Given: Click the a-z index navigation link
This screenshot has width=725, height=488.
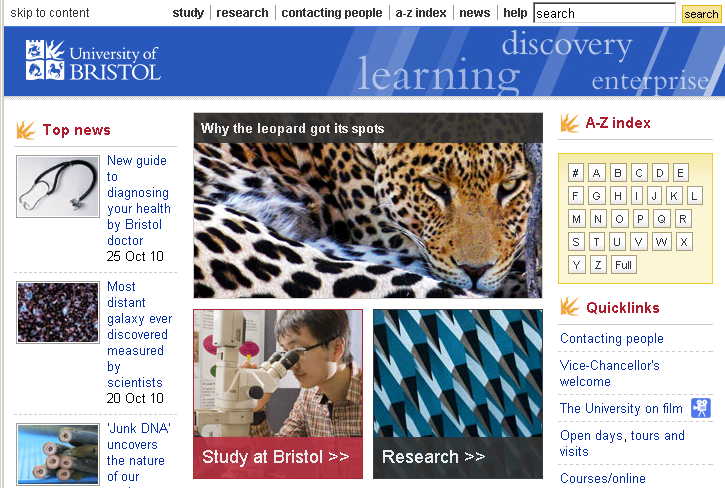Looking at the screenshot, I should (420, 13).
